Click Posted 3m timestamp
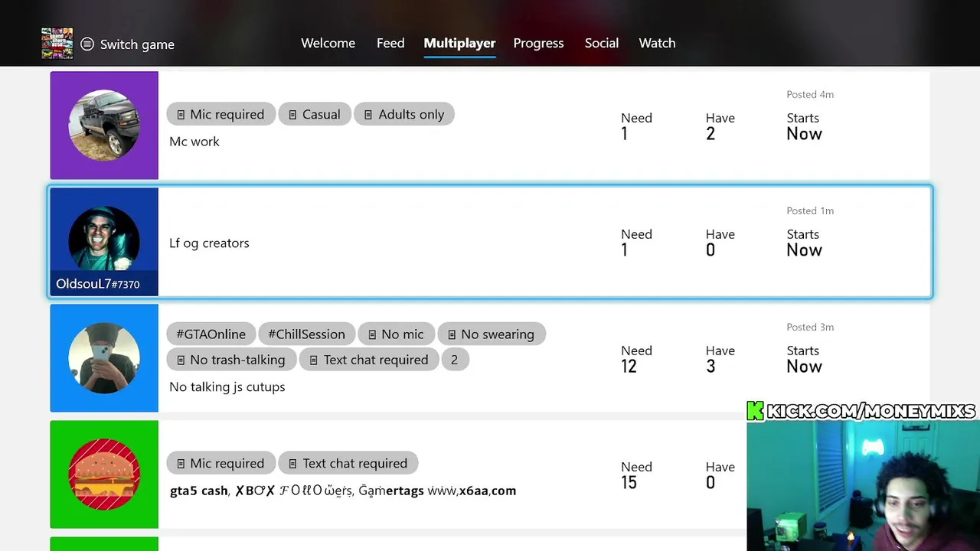 coord(810,327)
